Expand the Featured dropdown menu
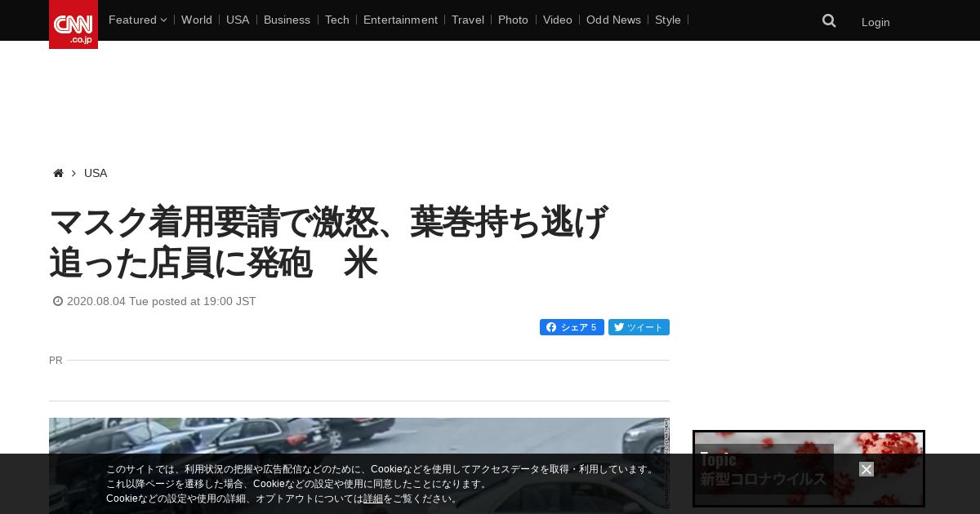This screenshot has width=980, height=514. click(x=137, y=20)
